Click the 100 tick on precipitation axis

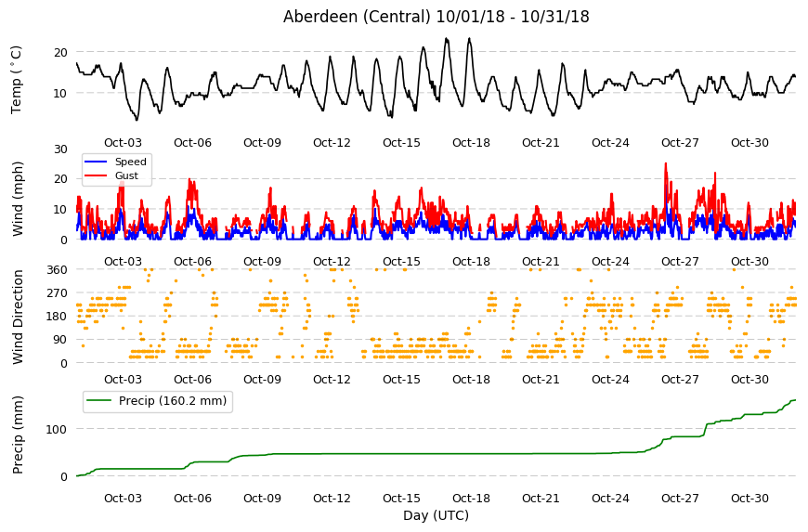click(57, 429)
